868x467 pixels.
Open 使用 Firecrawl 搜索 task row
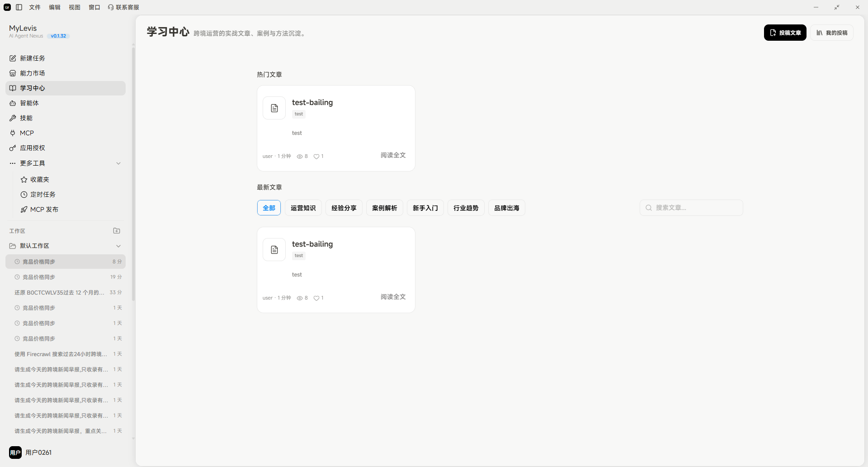click(66, 354)
